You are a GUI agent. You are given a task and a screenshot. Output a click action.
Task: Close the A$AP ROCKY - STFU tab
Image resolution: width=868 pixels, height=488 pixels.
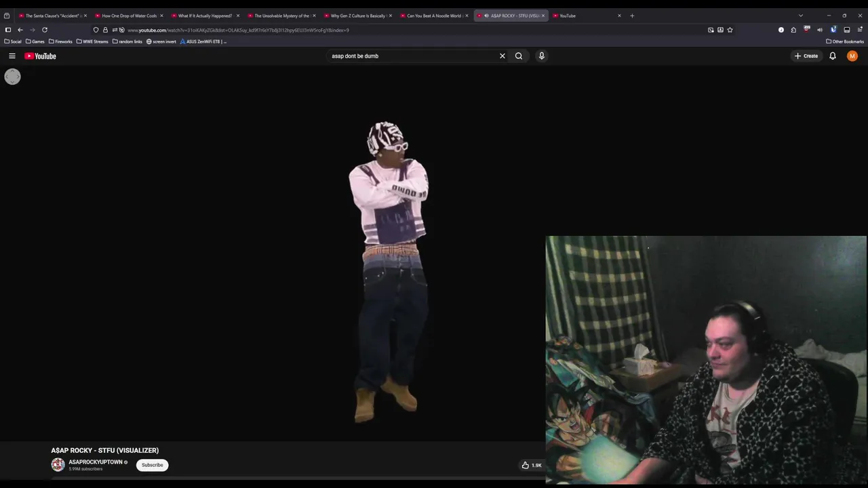(543, 16)
